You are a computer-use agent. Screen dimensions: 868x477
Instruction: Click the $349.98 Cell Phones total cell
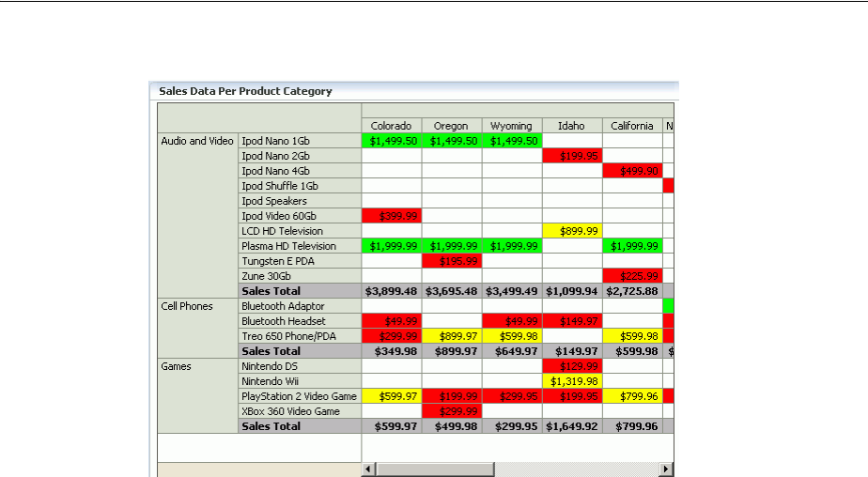pos(392,351)
